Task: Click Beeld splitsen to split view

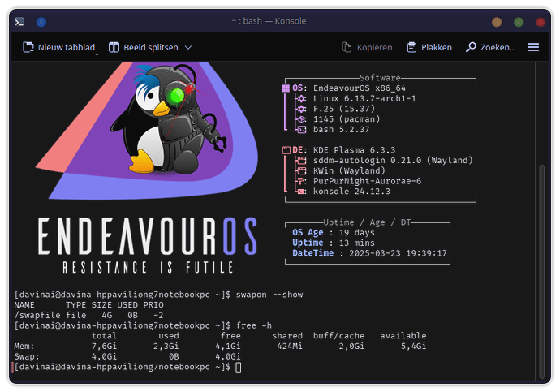Action: 143,48
